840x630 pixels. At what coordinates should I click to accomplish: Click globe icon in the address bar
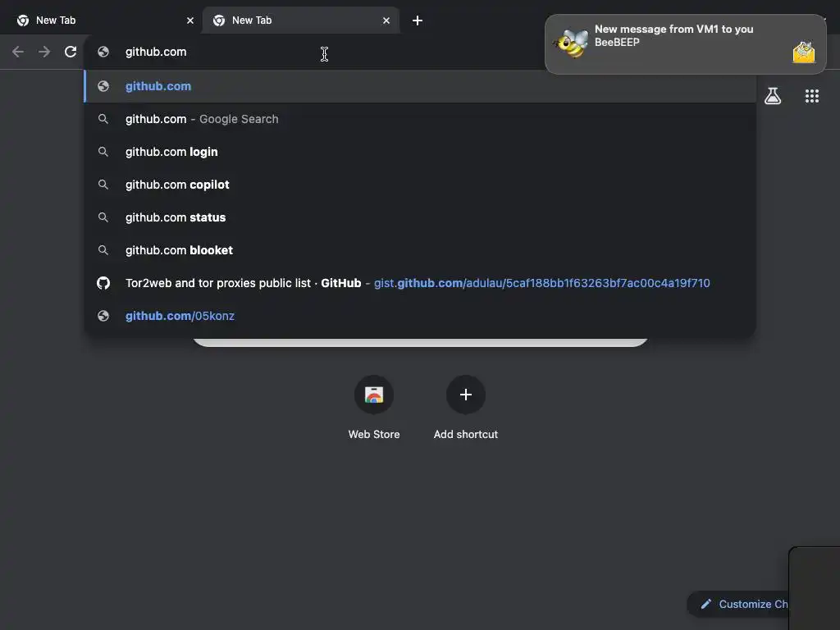pyautogui.click(x=103, y=52)
